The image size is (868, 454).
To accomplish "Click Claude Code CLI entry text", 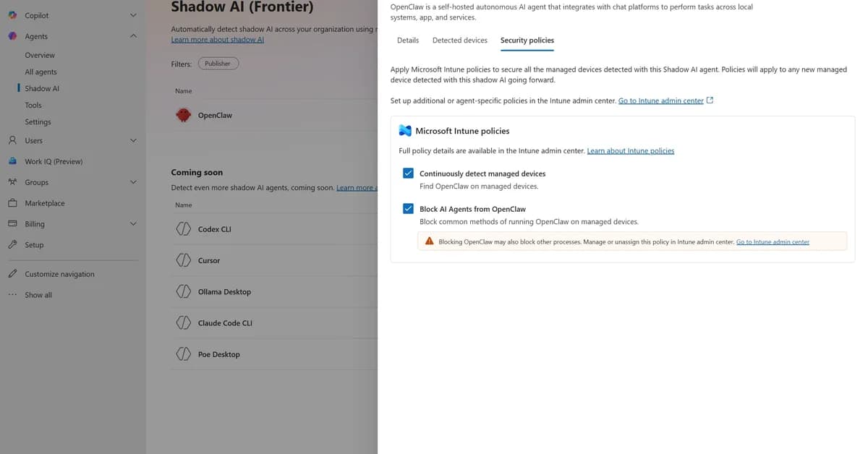I will pyautogui.click(x=225, y=323).
